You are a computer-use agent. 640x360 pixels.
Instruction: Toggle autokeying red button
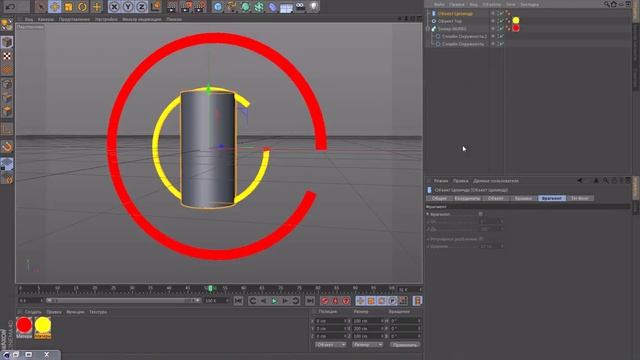(x=335, y=301)
